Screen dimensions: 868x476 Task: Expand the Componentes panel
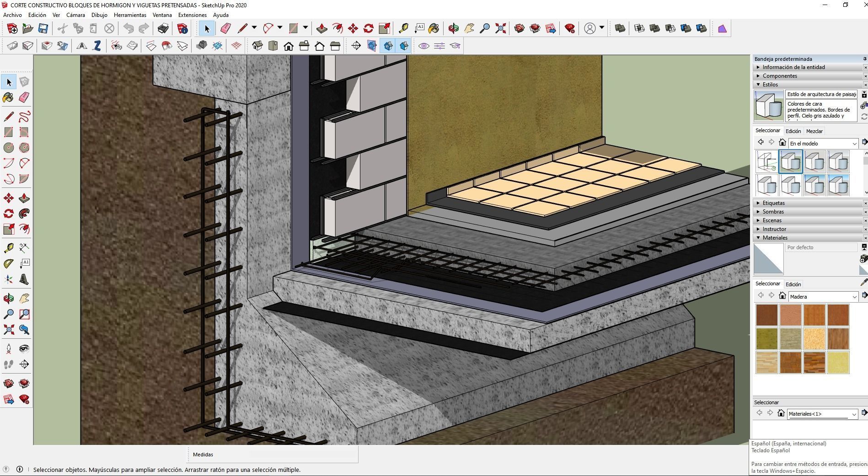(x=808, y=76)
